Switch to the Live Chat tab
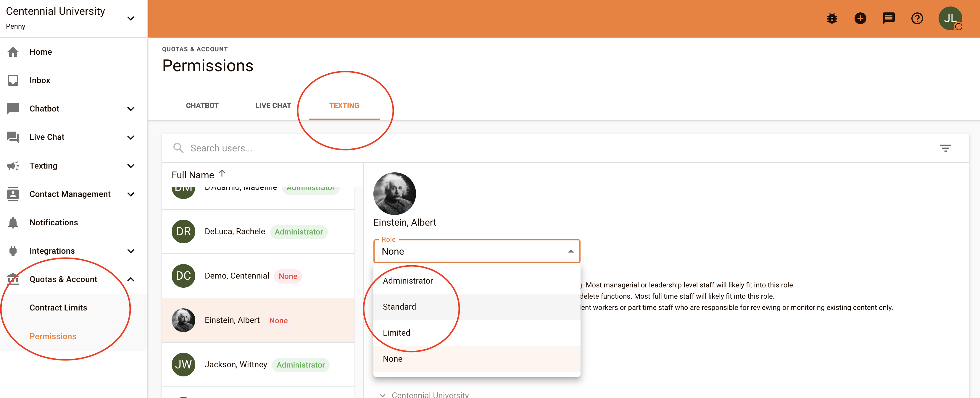980x398 pixels. pyautogui.click(x=273, y=105)
